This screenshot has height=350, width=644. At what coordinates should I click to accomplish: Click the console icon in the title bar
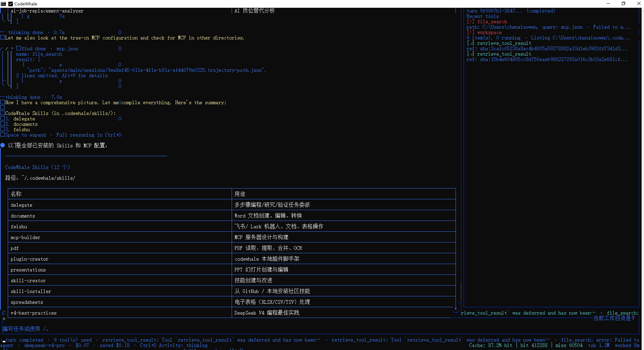click(x=3, y=4)
